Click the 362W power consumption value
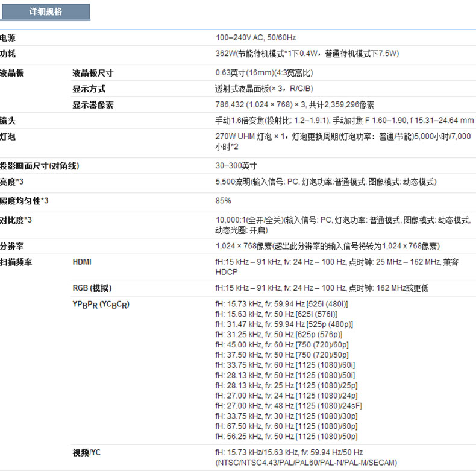Image resolution: width=476 pixels, height=471 pixels. point(307,54)
